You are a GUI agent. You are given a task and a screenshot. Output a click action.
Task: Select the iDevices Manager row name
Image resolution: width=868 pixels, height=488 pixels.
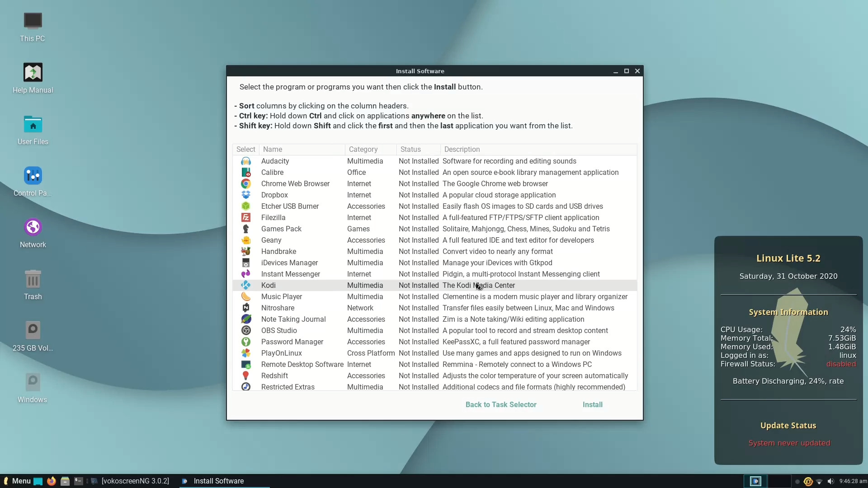(289, 263)
